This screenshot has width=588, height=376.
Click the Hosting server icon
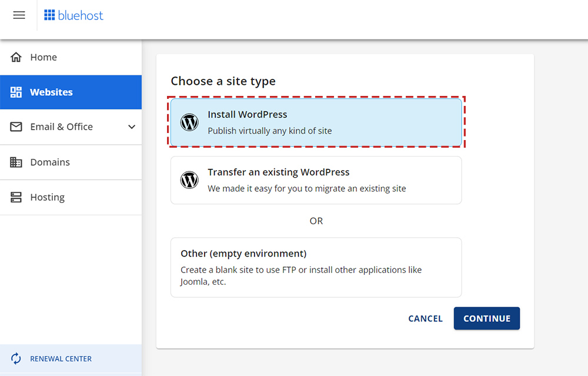pos(16,197)
